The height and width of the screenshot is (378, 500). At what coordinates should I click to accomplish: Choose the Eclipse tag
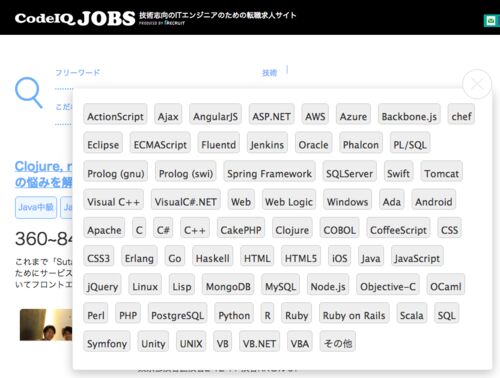pyautogui.click(x=103, y=142)
